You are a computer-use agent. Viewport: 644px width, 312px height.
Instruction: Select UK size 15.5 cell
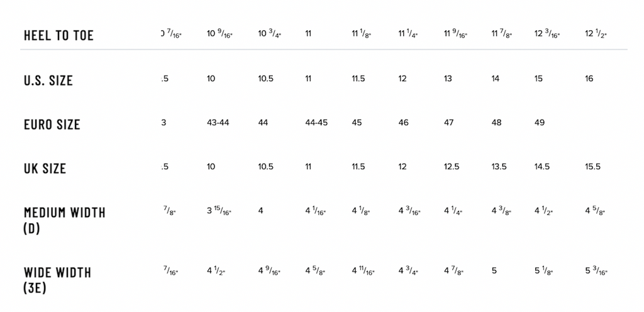pyautogui.click(x=592, y=166)
